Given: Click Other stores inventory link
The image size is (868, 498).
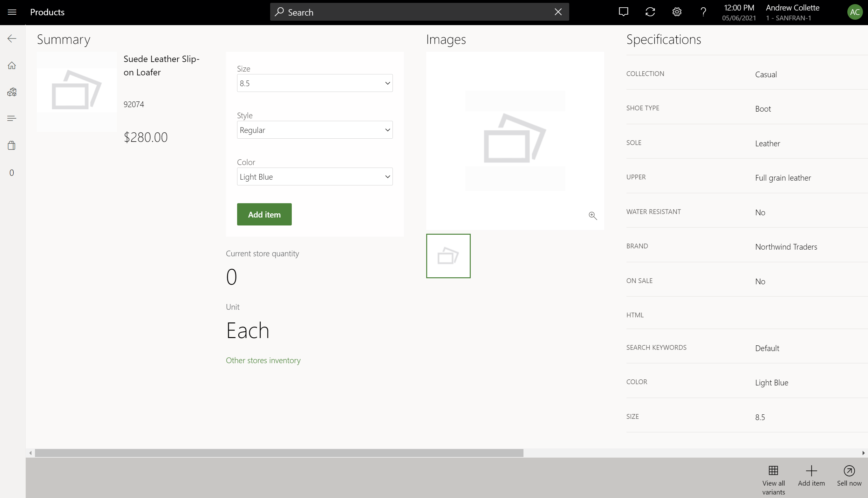Looking at the screenshot, I should click(263, 360).
